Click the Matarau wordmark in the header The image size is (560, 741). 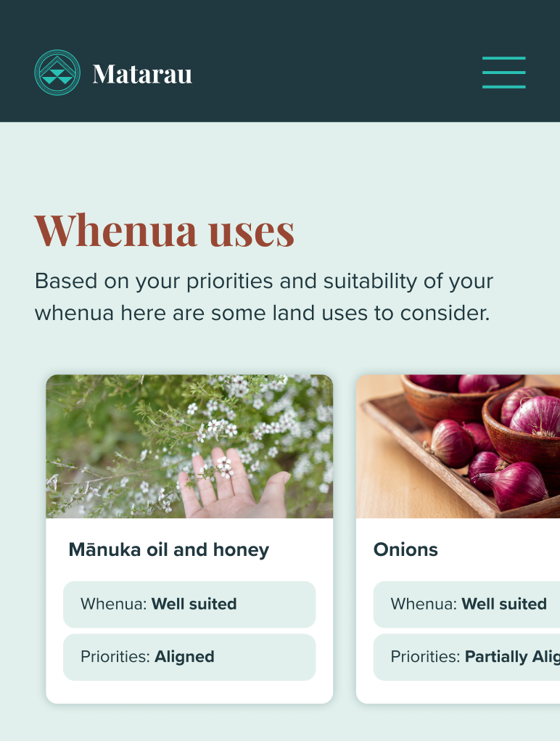(x=142, y=73)
